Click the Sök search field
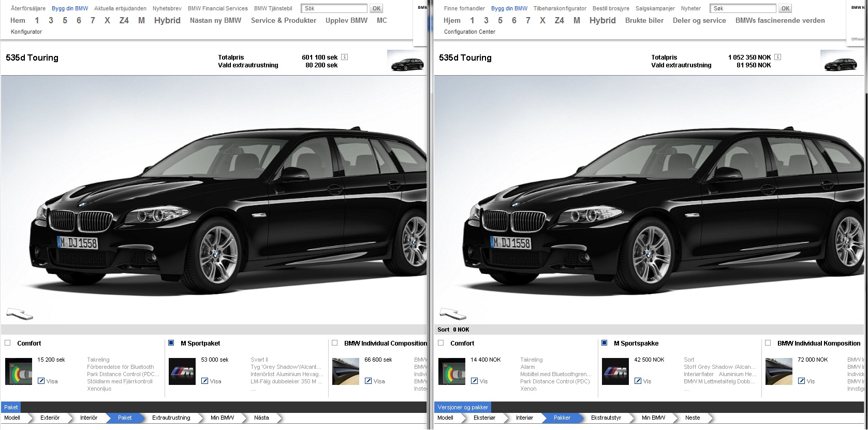The height and width of the screenshot is (430, 868). coord(334,8)
